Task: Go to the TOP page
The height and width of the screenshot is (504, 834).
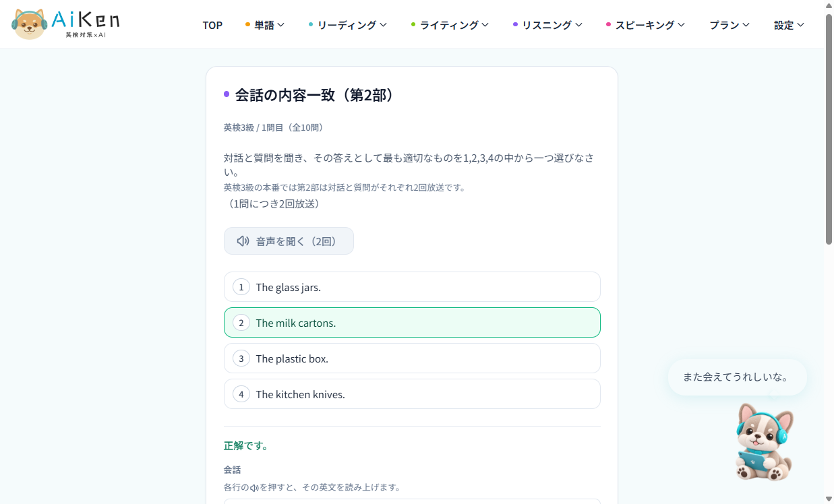Action: pos(212,25)
